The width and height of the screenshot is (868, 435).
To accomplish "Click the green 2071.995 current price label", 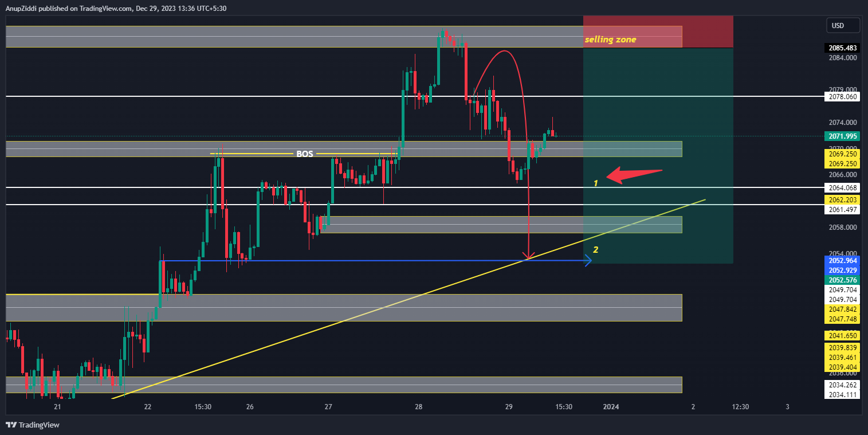I will pos(843,136).
